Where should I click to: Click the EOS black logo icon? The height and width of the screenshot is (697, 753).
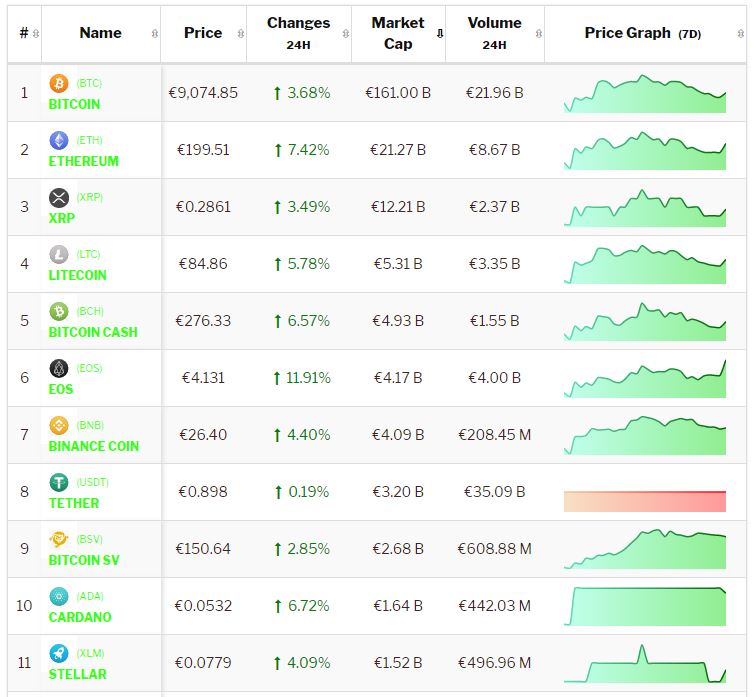[x=58, y=368]
